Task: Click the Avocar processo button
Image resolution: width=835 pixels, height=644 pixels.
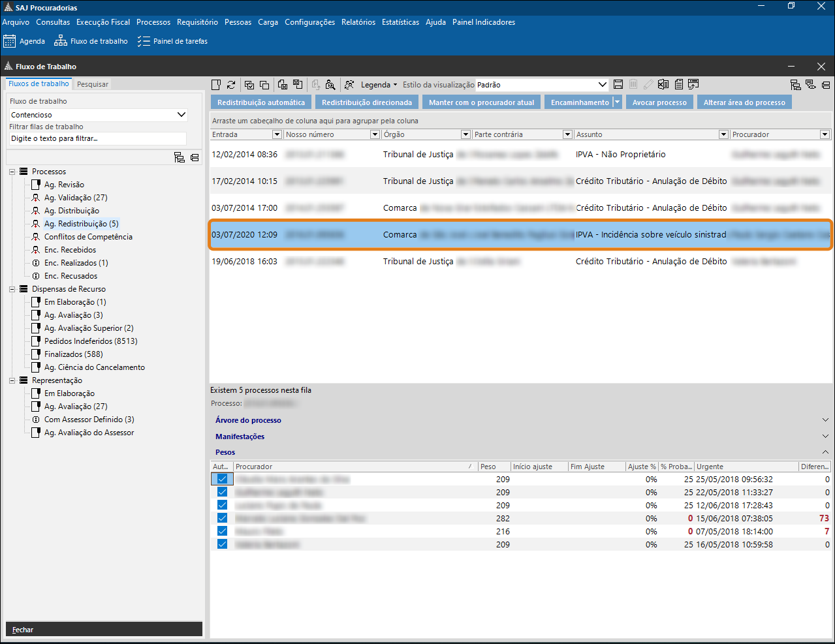Action: coord(659,102)
